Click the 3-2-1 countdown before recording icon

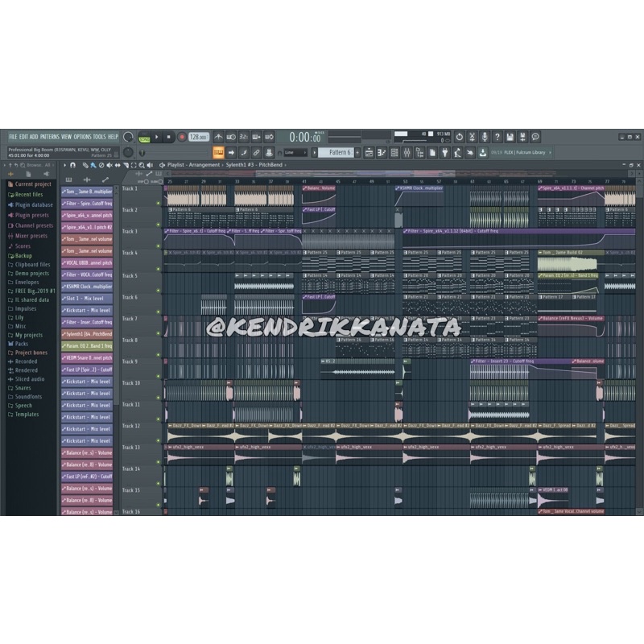click(x=244, y=137)
